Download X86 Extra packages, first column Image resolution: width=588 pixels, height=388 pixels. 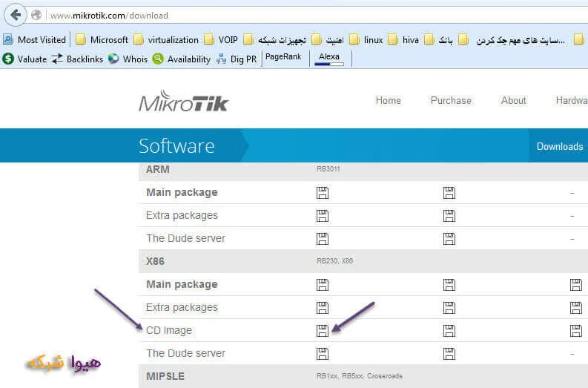323,308
